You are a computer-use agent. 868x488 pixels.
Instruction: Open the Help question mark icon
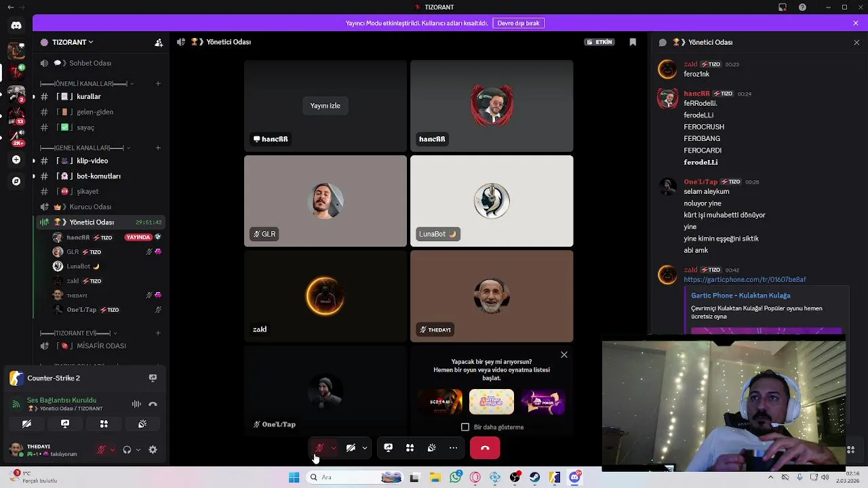802,7
